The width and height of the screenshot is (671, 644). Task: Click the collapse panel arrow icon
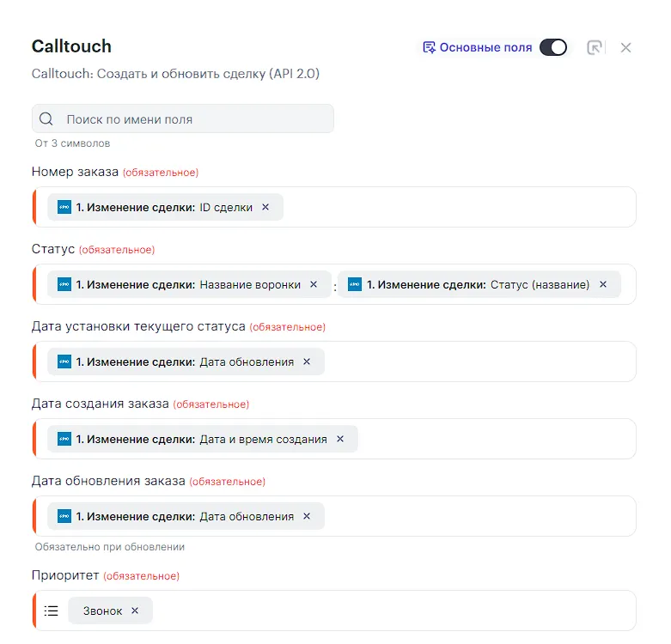click(594, 48)
